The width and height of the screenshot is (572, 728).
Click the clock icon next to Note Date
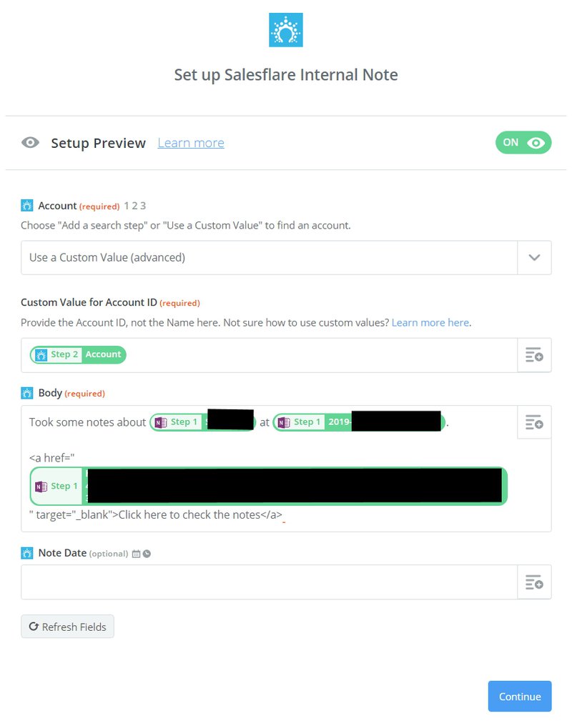(147, 554)
